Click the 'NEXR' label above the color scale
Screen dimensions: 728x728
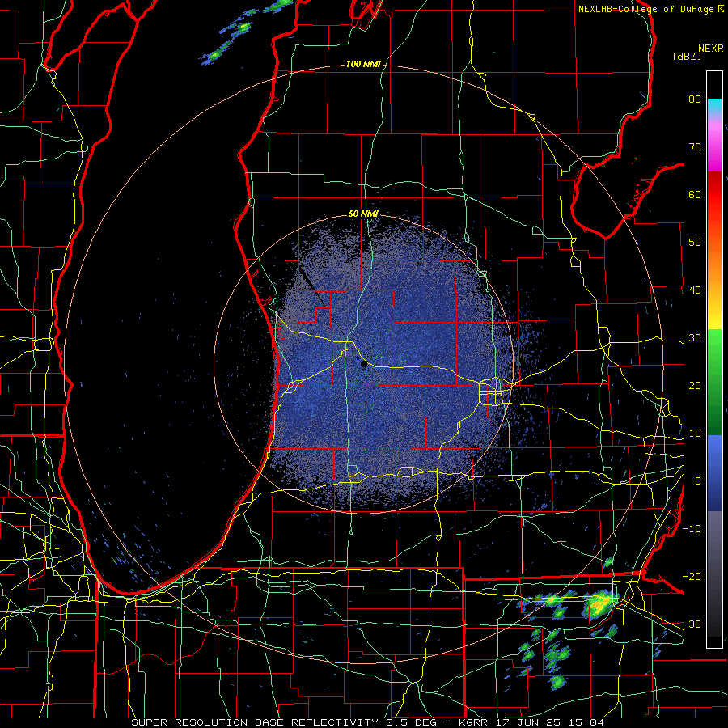coord(711,49)
